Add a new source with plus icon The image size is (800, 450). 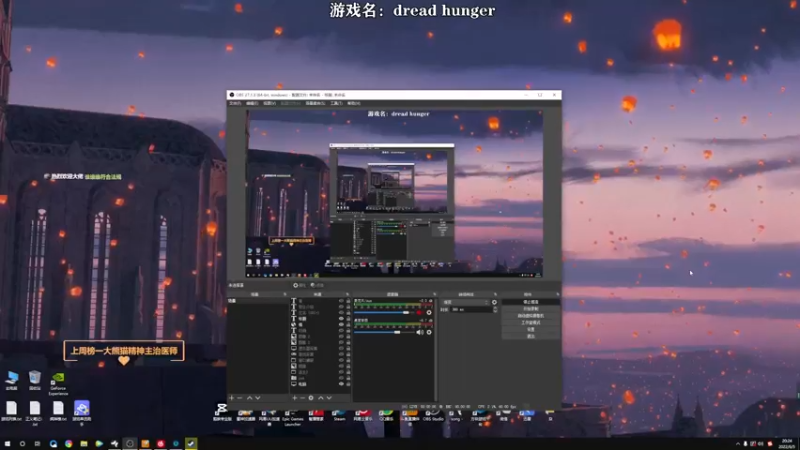coord(294,398)
